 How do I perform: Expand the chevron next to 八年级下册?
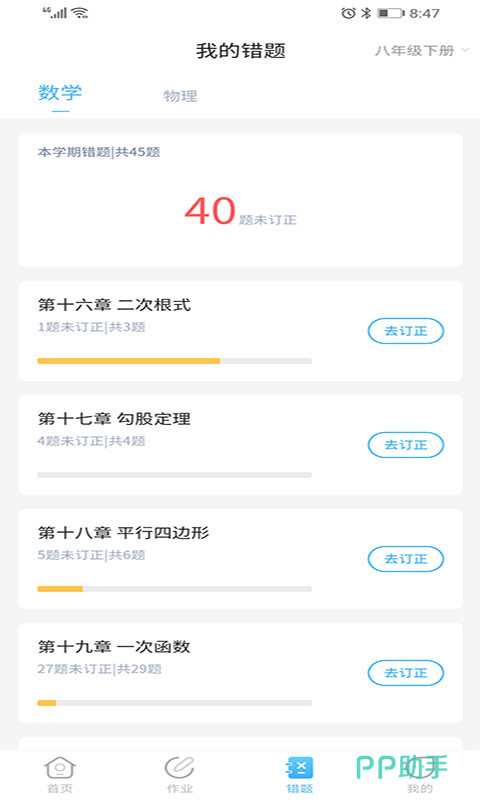[465, 50]
